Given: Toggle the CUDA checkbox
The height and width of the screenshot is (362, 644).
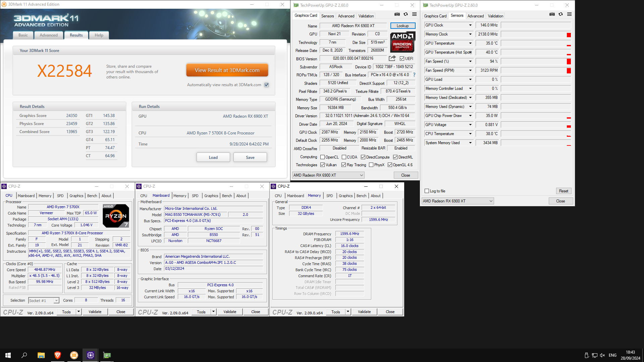Looking at the screenshot, I should point(344,157).
